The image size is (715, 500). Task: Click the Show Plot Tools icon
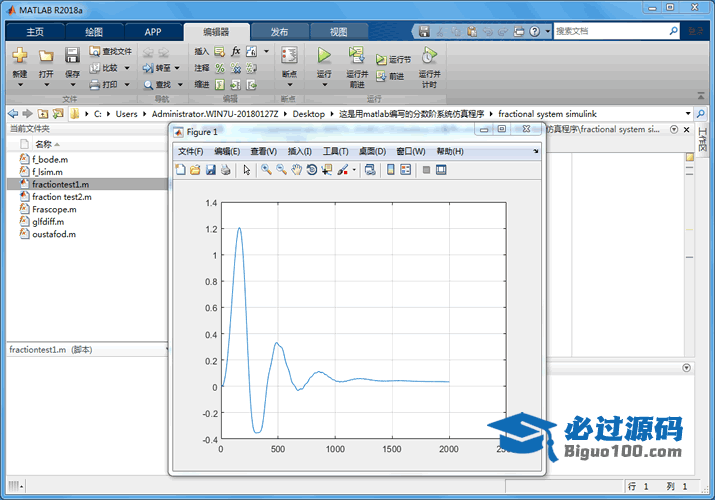point(441,170)
